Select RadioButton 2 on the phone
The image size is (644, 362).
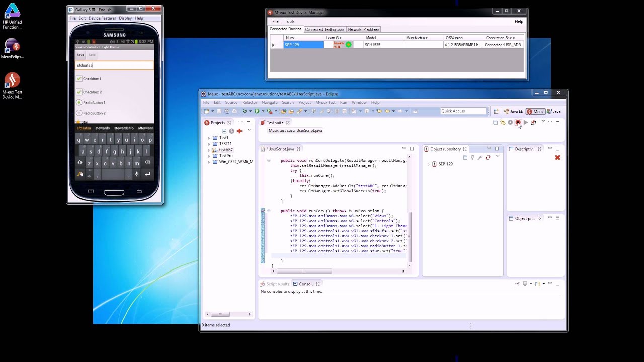click(79, 113)
